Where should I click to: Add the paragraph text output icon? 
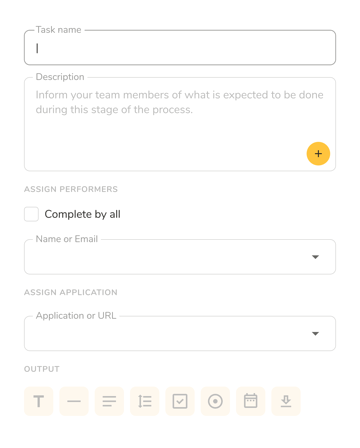[x=109, y=401]
